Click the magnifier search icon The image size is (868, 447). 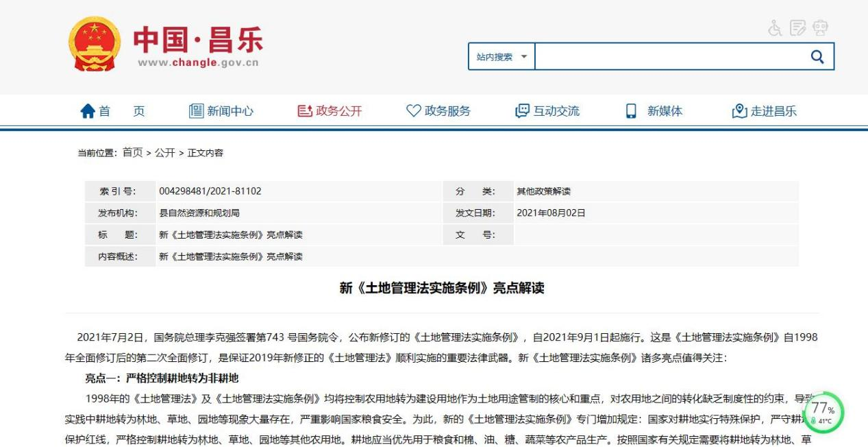tap(817, 57)
